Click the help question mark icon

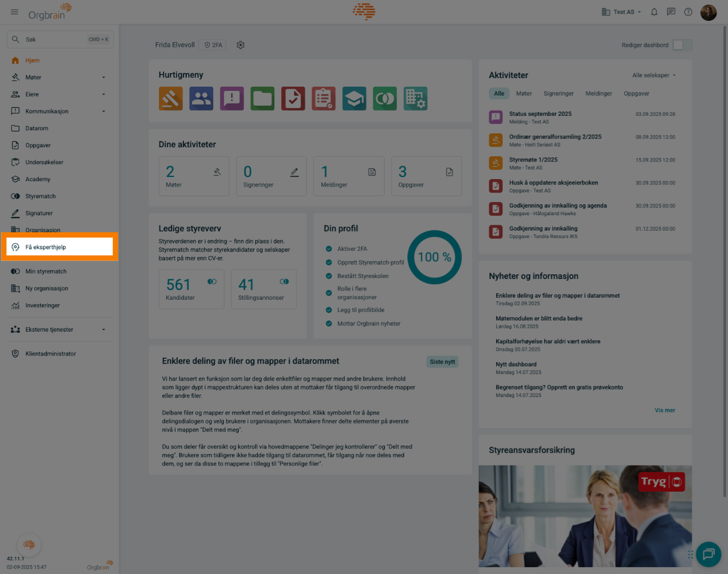[688, 12]
